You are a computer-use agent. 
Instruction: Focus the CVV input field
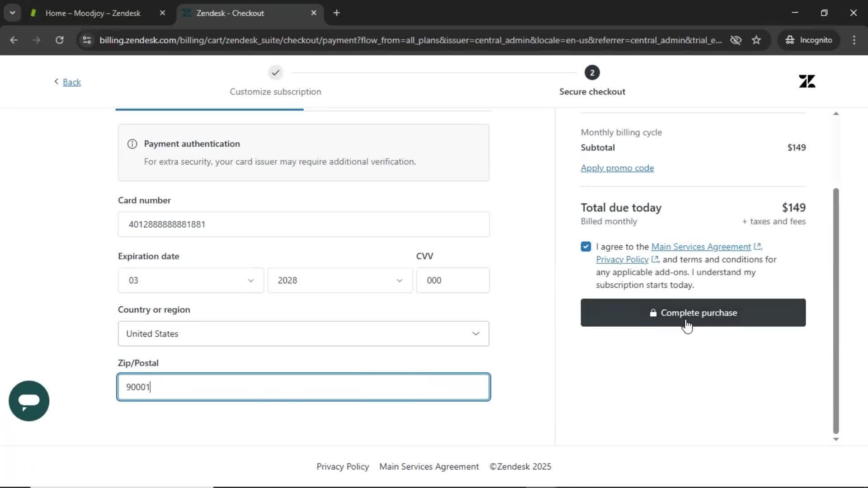click(453, 280)
